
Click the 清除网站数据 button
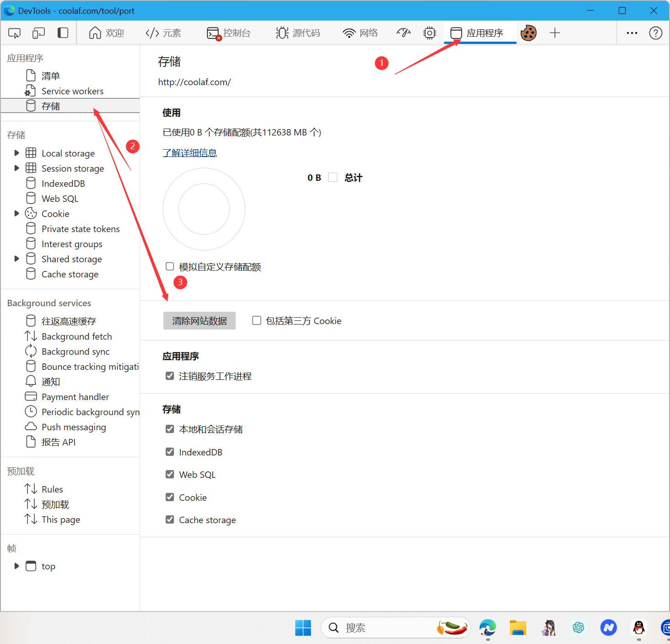pyautogui.click(x=199, y=321)
